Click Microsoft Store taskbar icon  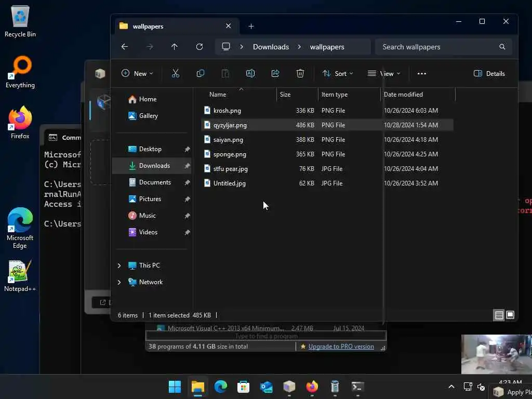click(x=243, y=387)
